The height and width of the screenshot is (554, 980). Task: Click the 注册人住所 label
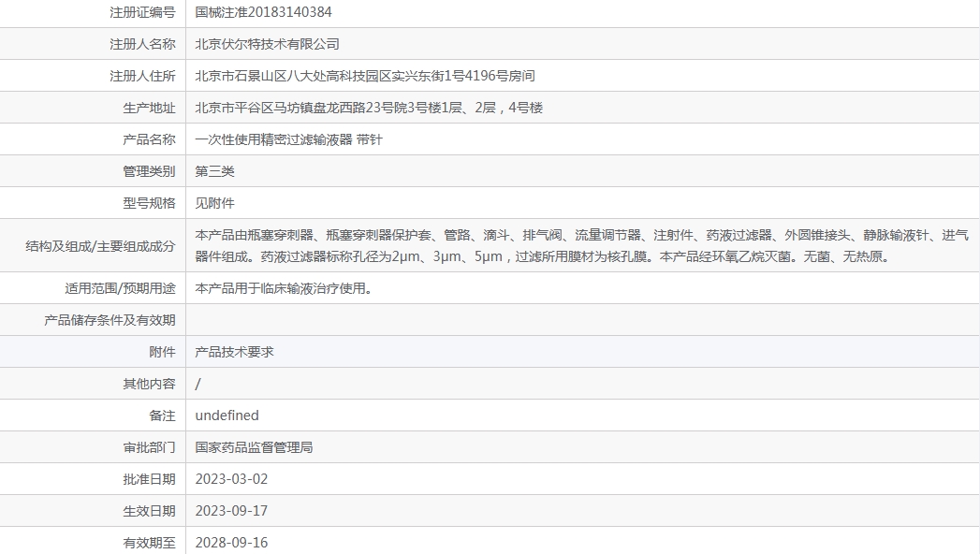[142, 76]
